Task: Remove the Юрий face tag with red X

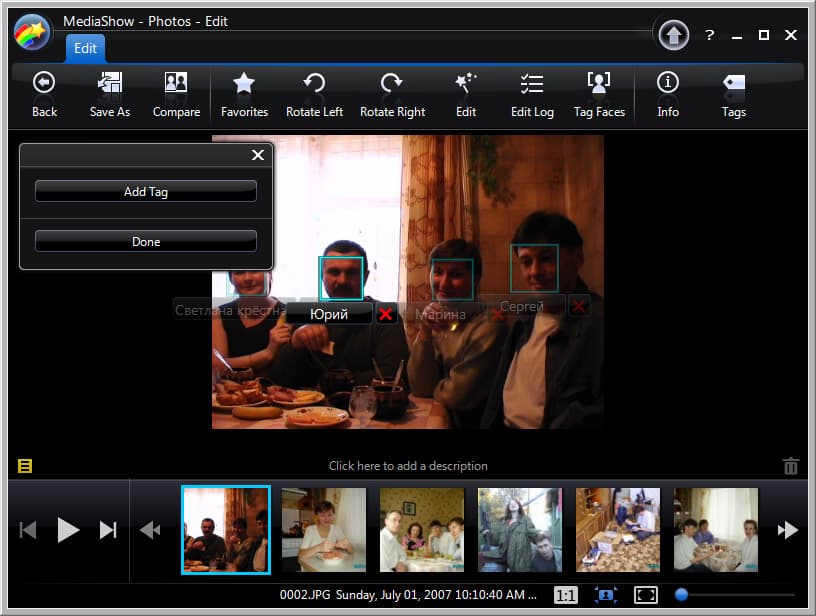Action: click(x=386, y=314)
